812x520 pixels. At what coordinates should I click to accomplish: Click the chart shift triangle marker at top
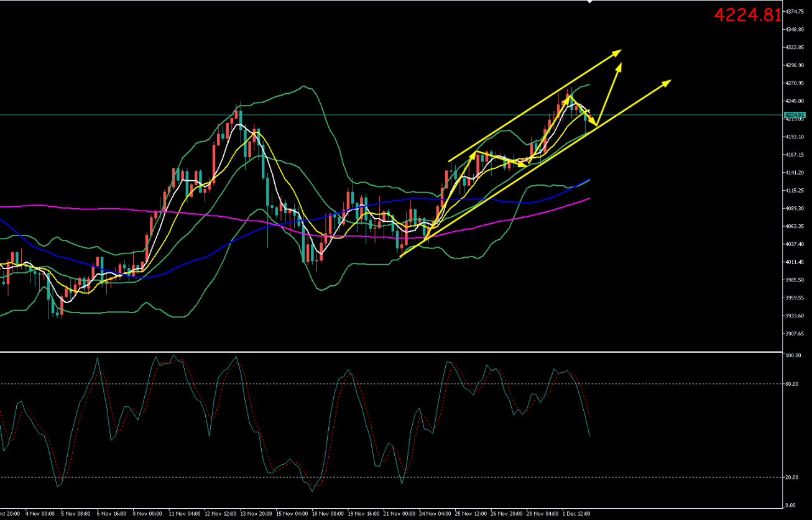(x=589, y=2)
